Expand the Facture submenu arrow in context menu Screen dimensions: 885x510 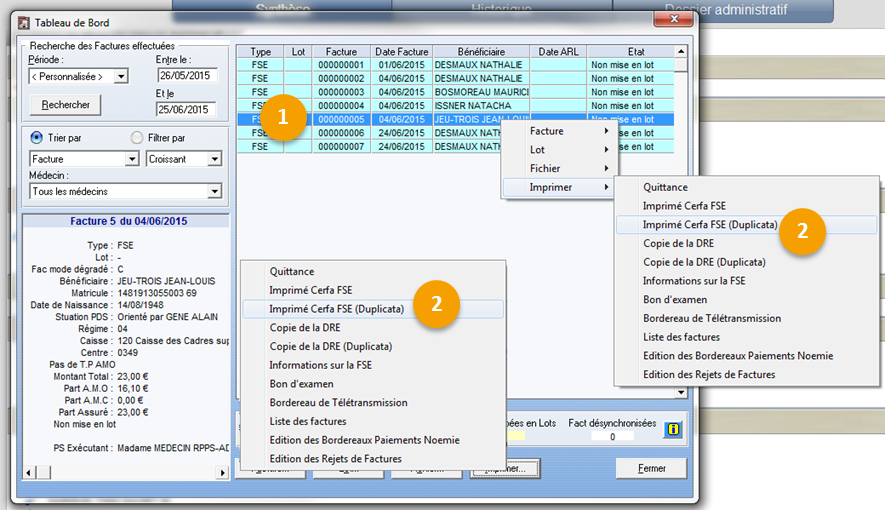pos(606,131)
